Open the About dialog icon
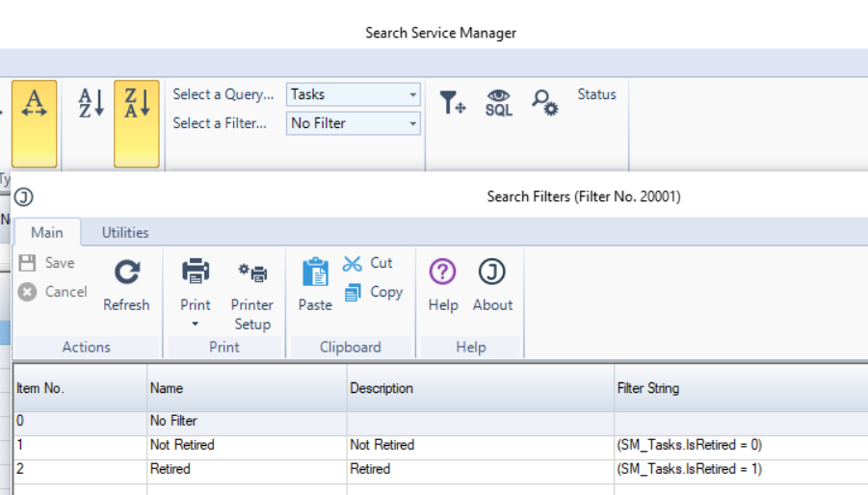 (x=492, y=274)
